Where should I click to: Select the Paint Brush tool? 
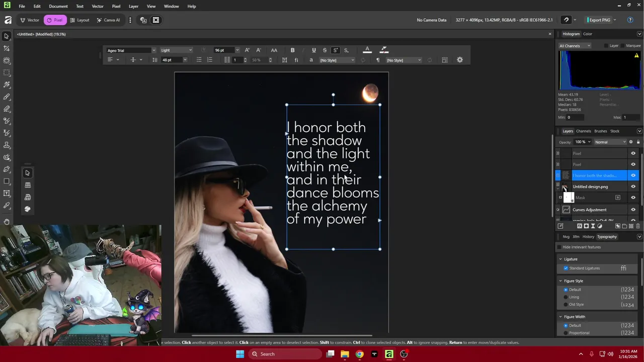(x=7, y=97)
